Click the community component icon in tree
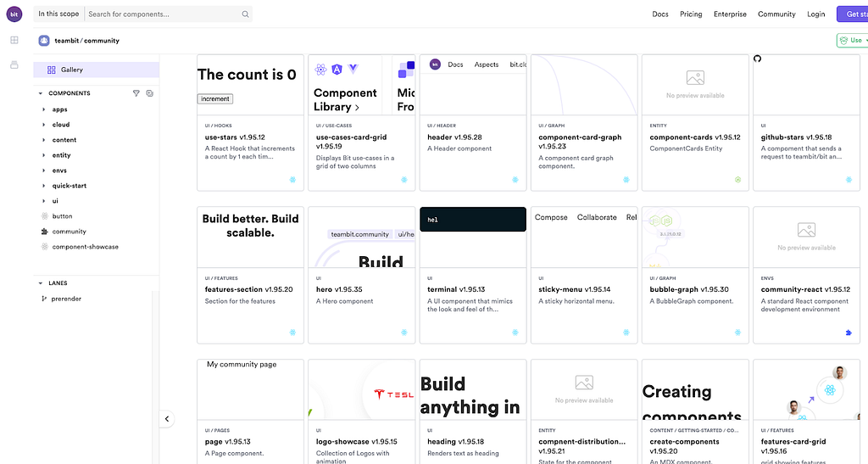Image resolution: width=868 pixels, height=464 pixels. (x=45, y=232)
